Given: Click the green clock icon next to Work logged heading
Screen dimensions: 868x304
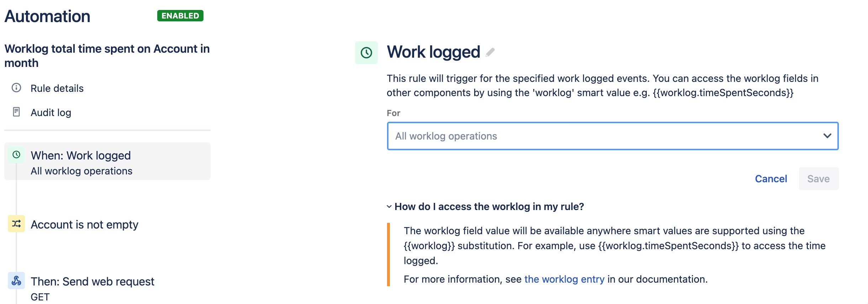Looking at the screenshot, I should (366, 53).
